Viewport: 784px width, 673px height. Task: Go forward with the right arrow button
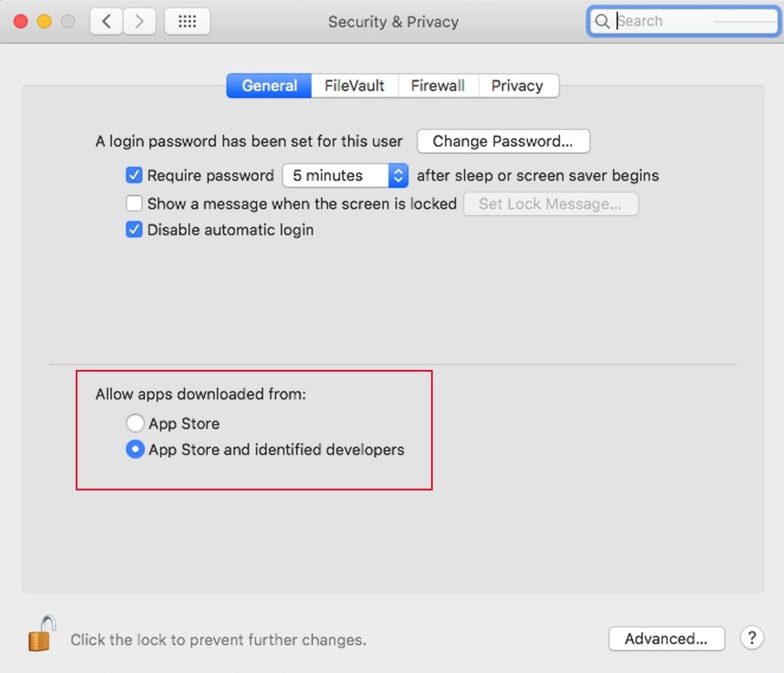click(x=139, y=21)
